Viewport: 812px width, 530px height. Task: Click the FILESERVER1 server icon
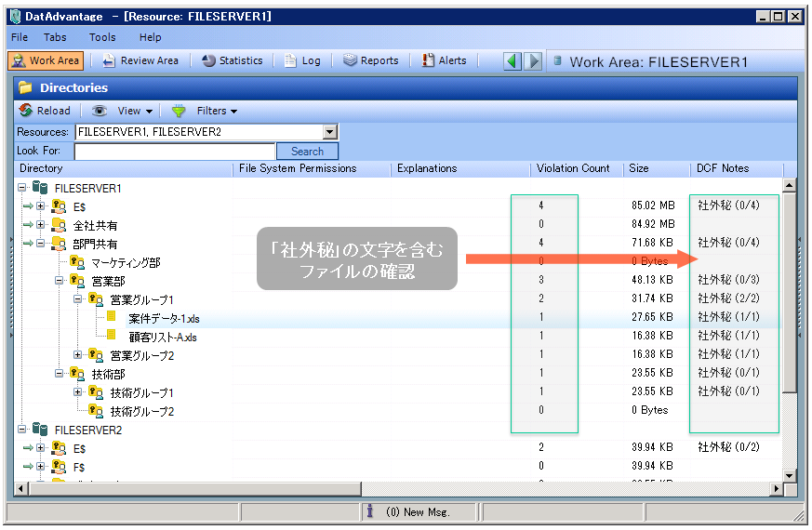coord(40,188)
